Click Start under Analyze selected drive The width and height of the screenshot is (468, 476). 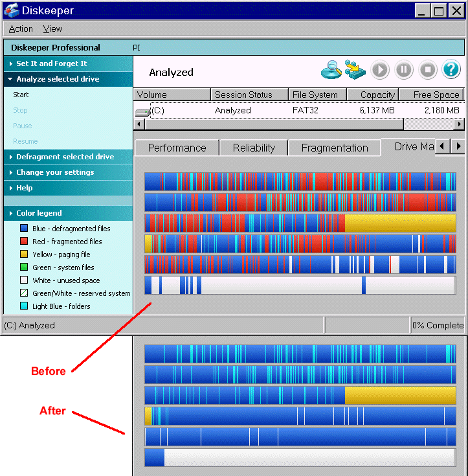tap(21, 95)
